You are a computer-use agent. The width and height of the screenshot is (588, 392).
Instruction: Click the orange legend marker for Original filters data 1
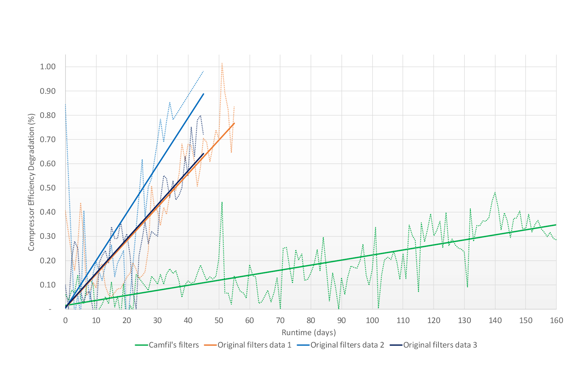click(x=211, y=345)
